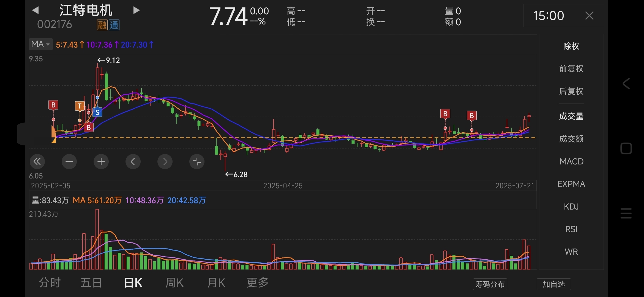Viewport: 644px width, 297px height.
Task: Show 成交额 turnover indicator
Action: (571, 139)
